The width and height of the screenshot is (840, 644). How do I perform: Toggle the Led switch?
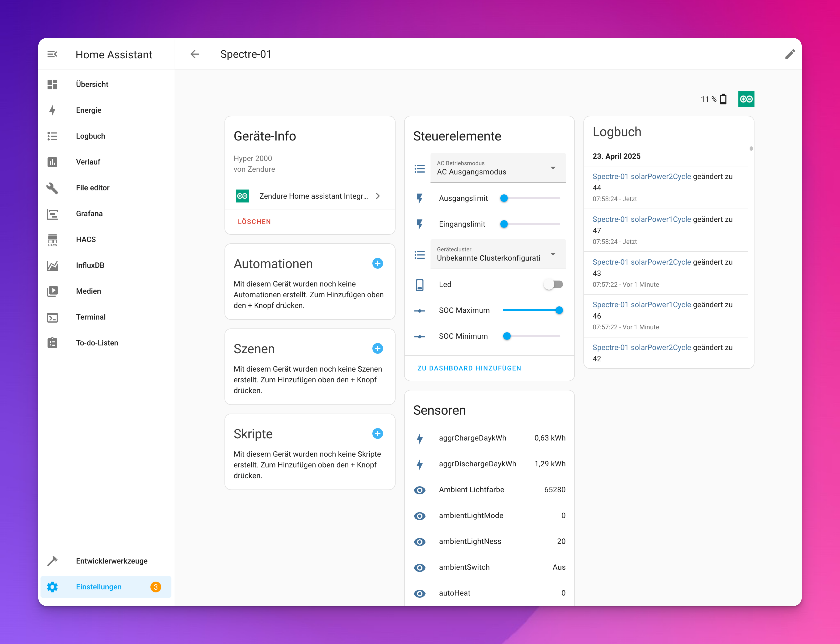point(553,284)
